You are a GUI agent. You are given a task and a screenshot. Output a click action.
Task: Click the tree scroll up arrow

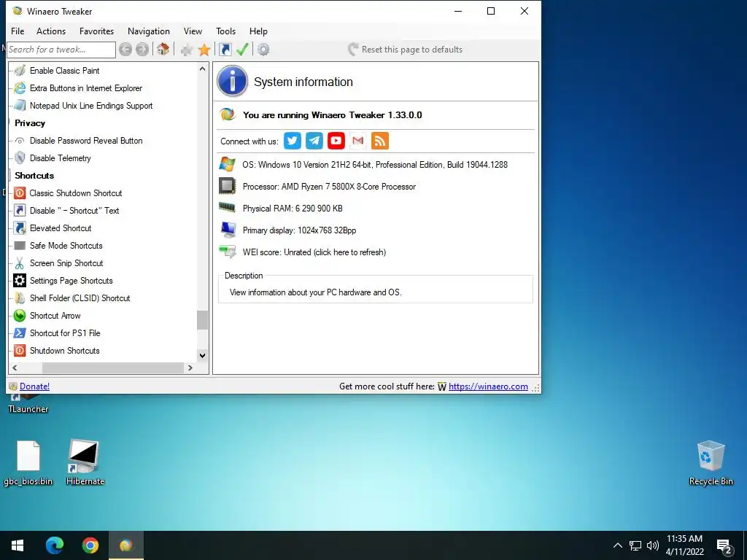click(x=202, y=69)
